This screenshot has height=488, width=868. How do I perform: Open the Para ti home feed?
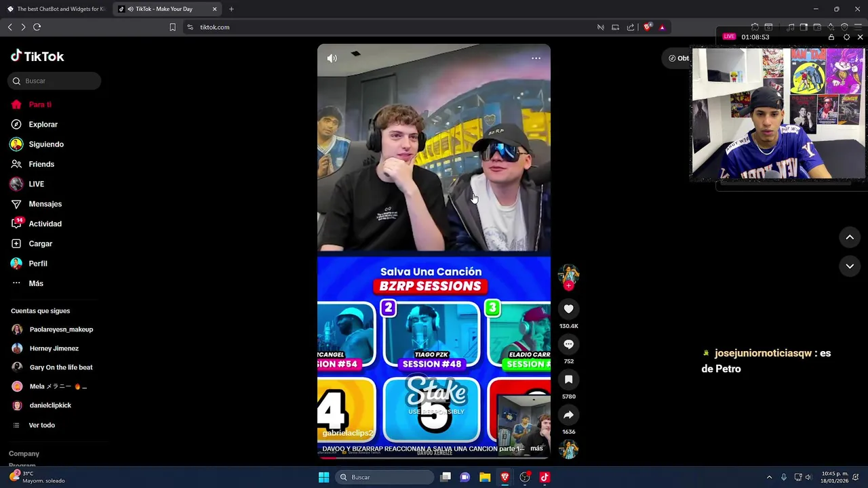pyautogui.click(x=31, y=104)
